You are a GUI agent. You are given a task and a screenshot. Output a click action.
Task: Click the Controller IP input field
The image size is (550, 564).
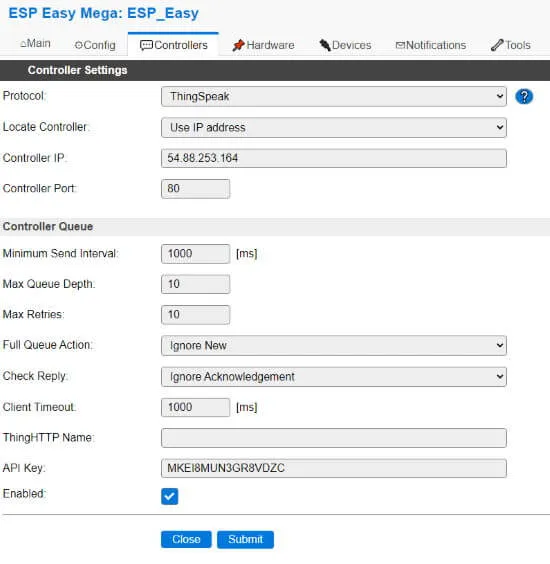pyautogui.click(x=334, y=158)
